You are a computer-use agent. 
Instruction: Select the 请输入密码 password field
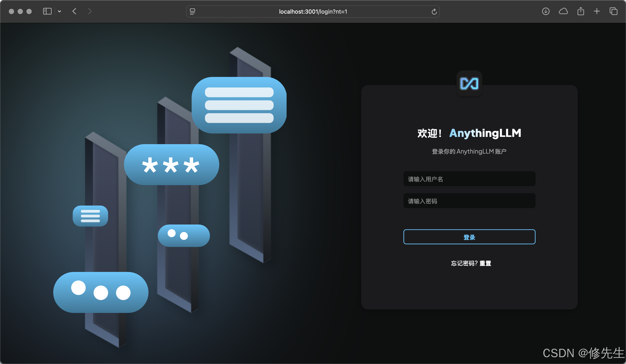(x=469, y=201)
